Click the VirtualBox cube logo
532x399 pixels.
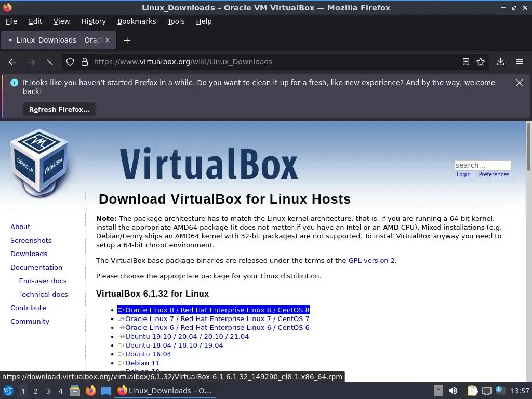[39, 162]
